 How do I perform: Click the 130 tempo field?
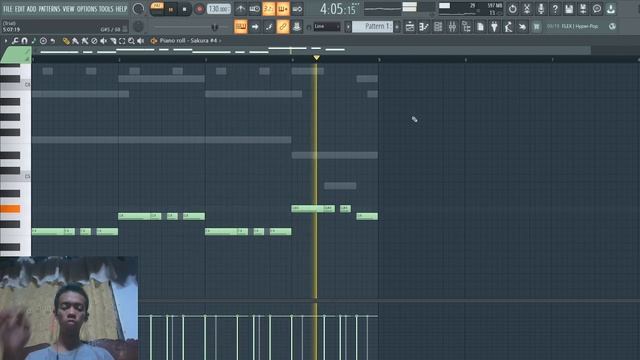click(218, 9)
